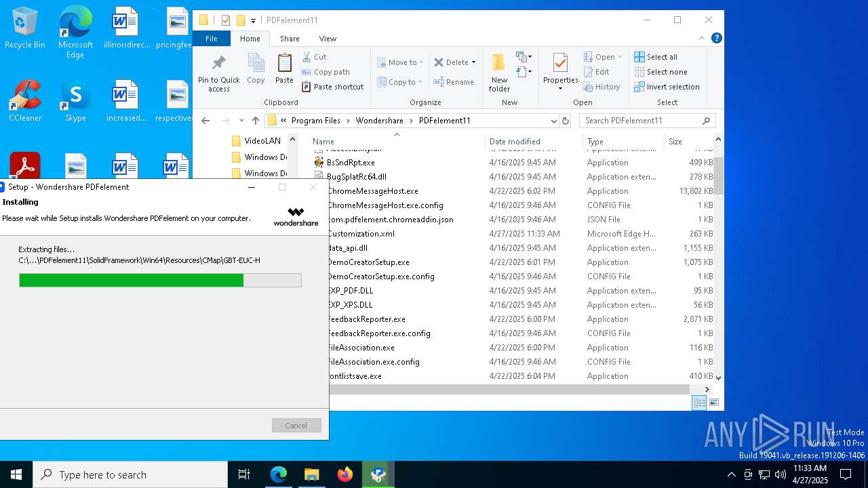Click the Windows Start button

click(16, 474)
